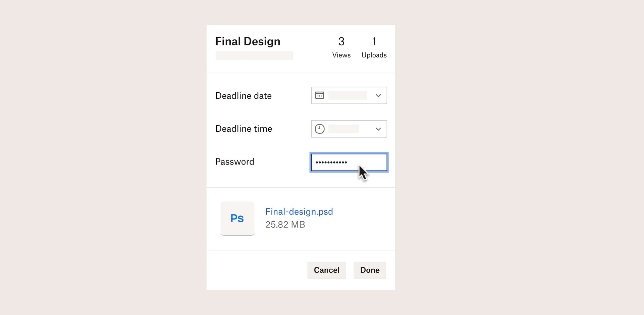This screenshot has width=644, height=315.
Task: Click the Uploads counter showing 1
Action: (x=374, y=47)
